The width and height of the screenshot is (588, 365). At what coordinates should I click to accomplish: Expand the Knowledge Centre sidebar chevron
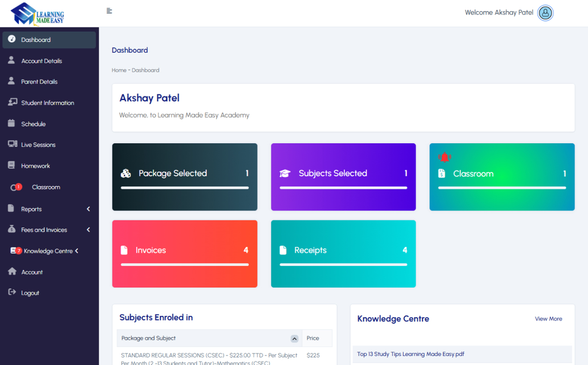click(x=77, y=251)
